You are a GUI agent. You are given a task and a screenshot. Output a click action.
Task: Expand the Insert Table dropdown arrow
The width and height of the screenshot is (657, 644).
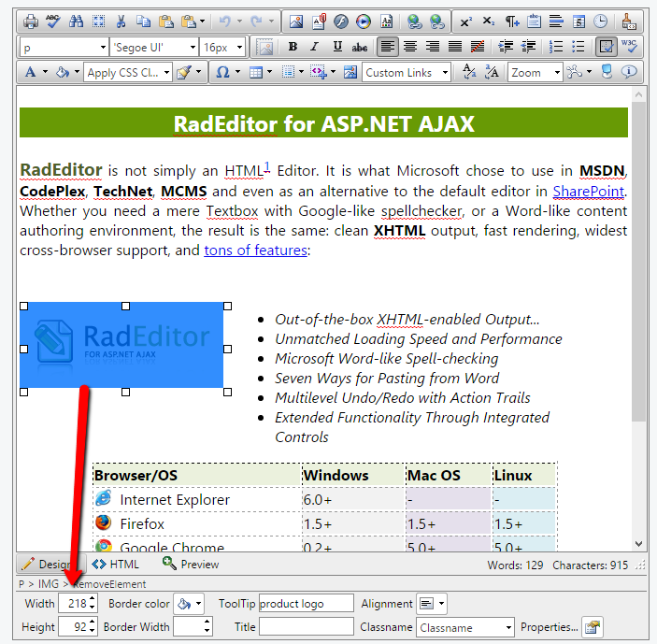(x=269, y=72)
